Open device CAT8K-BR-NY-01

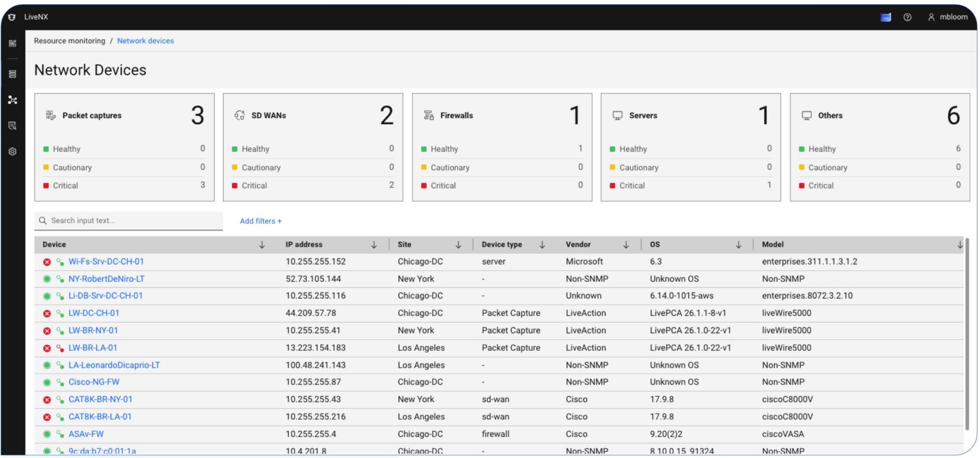coord(100,399)
